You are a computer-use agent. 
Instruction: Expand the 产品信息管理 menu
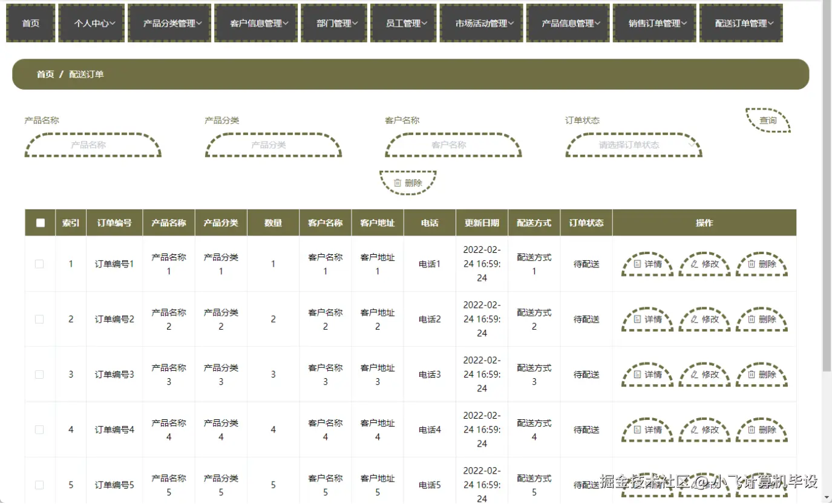568,23
